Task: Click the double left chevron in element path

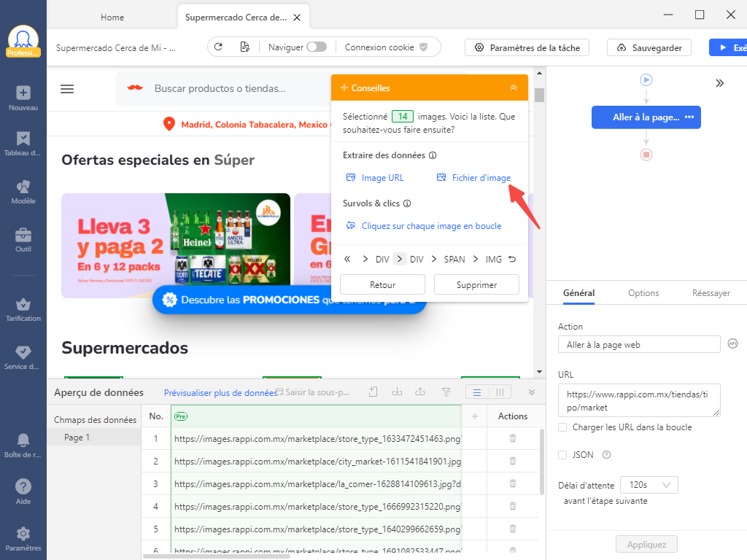Action: (347, 259)
